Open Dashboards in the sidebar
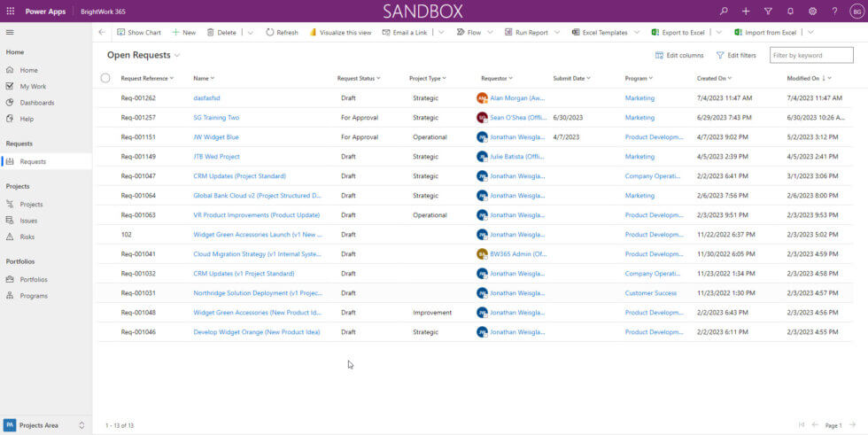 [37, 103]
